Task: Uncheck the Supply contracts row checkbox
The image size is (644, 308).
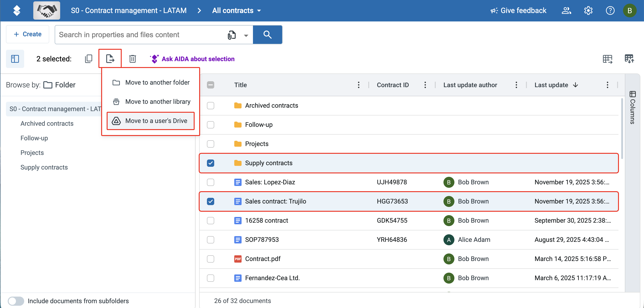Action: coord(211,163)
